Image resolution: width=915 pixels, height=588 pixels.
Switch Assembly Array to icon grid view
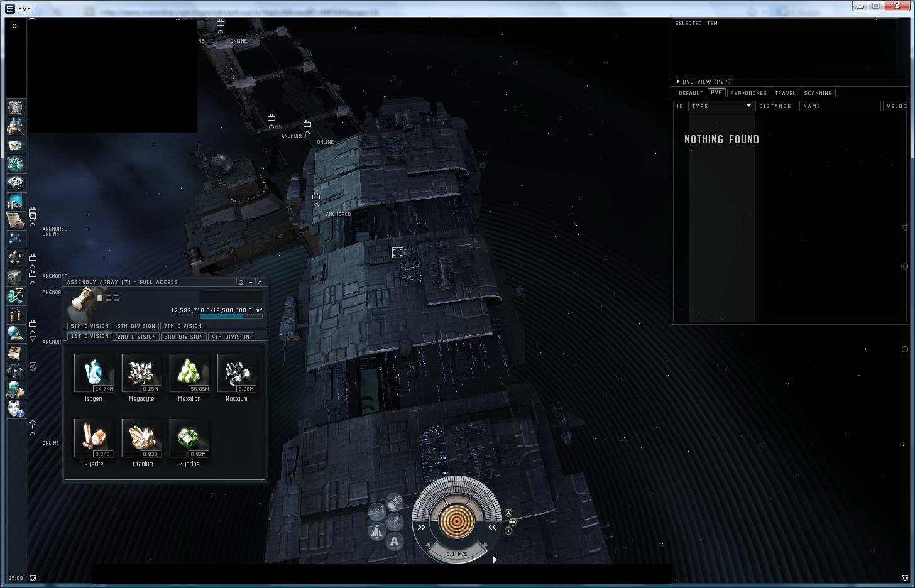[100, 298]
